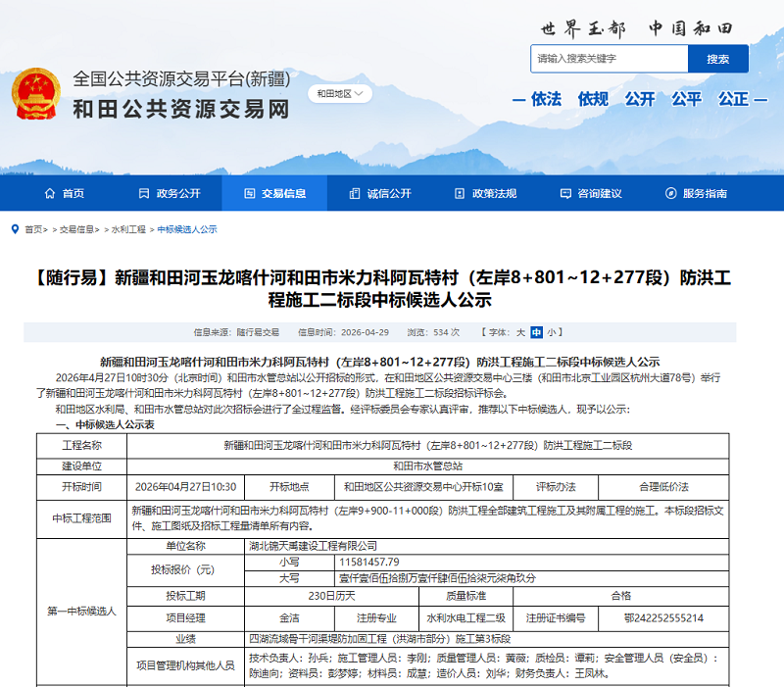The width and height of the screenshot is (784, 687).
Task: Click the national emblem logo
Action: (36, 93)
